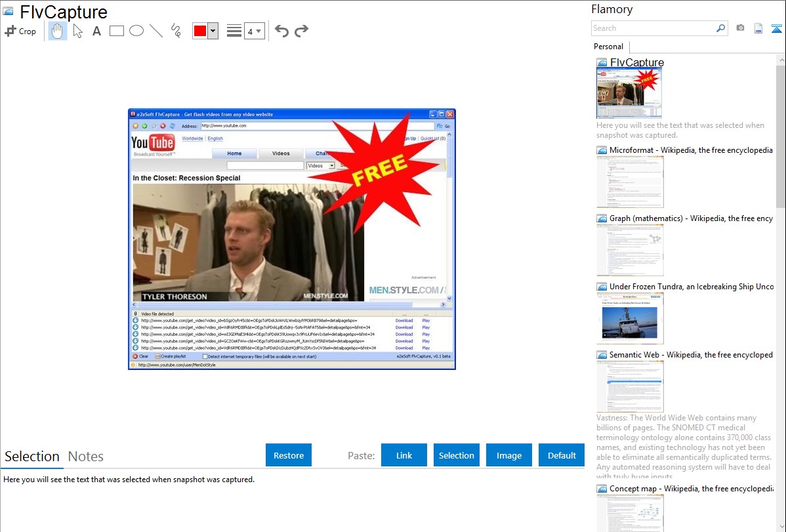Click the FlvCapture title in sidebar list
Screen dimensions: 786x532
636,62
